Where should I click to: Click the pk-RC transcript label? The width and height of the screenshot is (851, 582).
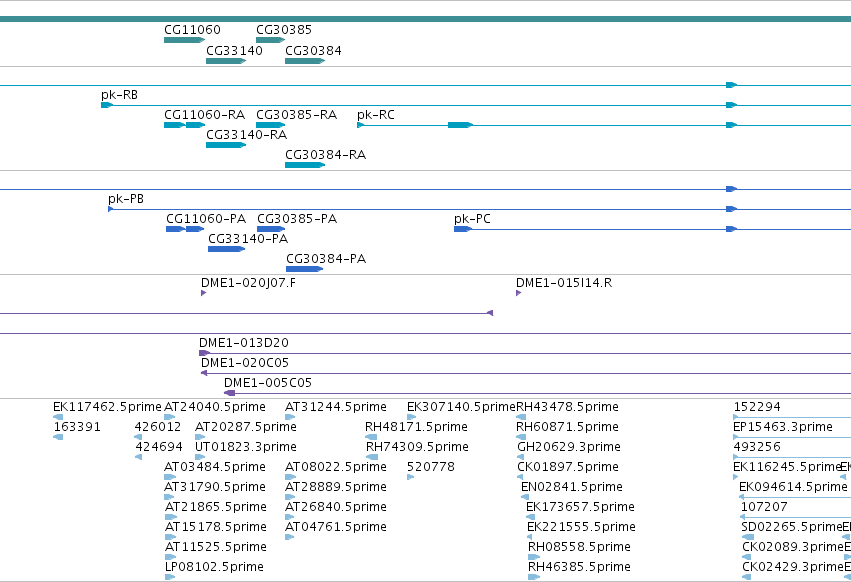(x=376, y=115)
